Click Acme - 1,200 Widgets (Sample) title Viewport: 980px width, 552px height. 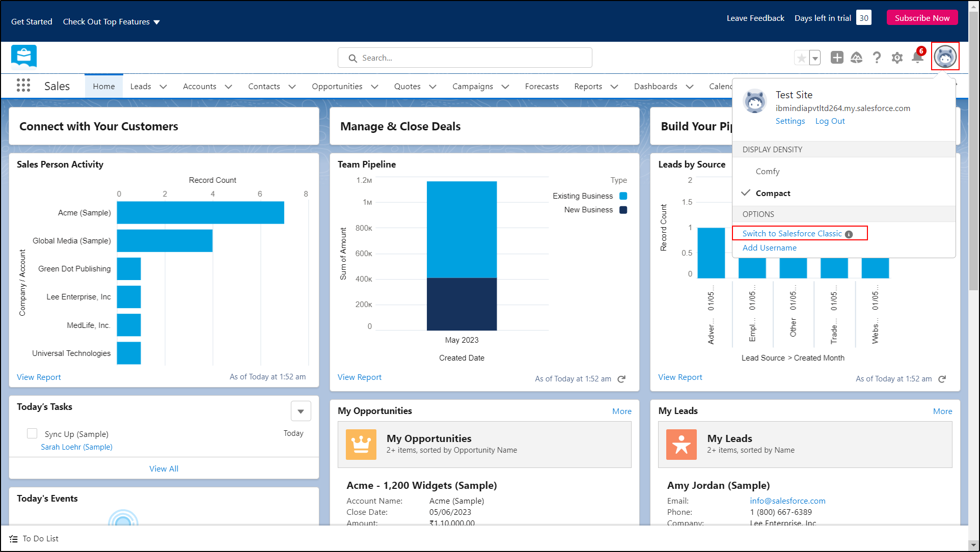[x=422, y=486]
